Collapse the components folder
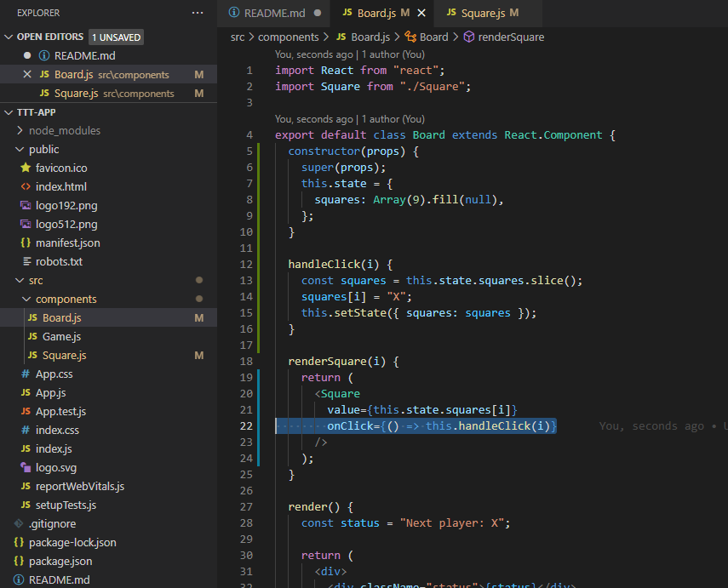 pos(26,300)
